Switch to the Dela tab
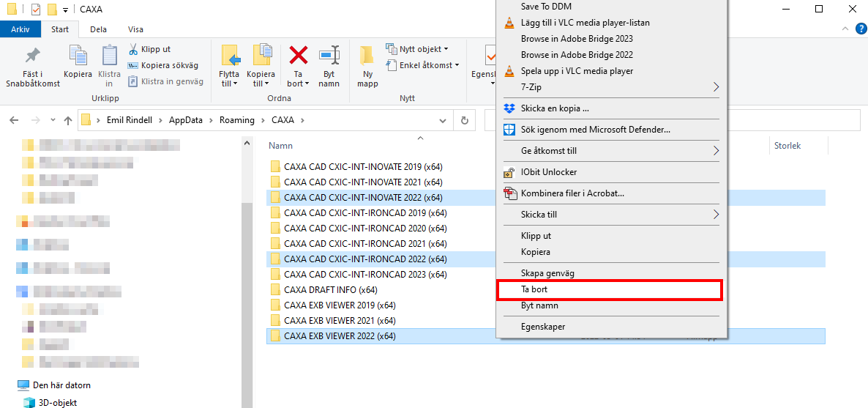Image resolution: width=868 pixels, height=408 pixels. click(x=99, y=29)
